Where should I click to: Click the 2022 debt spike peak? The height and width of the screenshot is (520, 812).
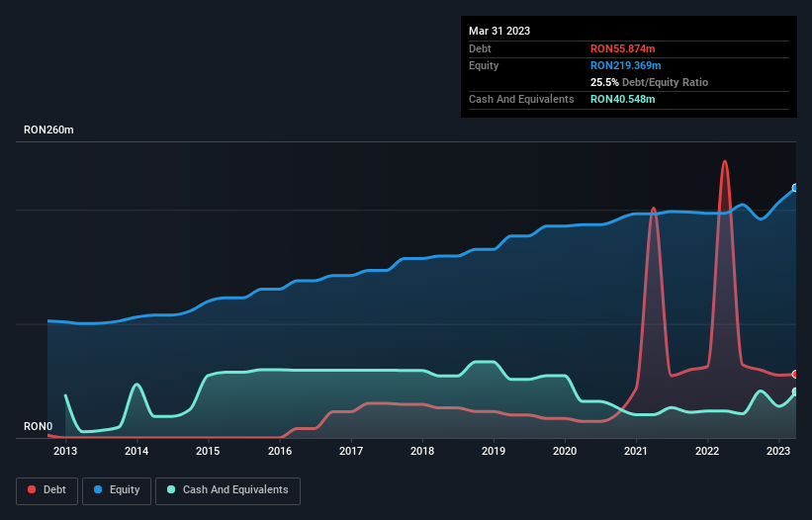point(725,162)
